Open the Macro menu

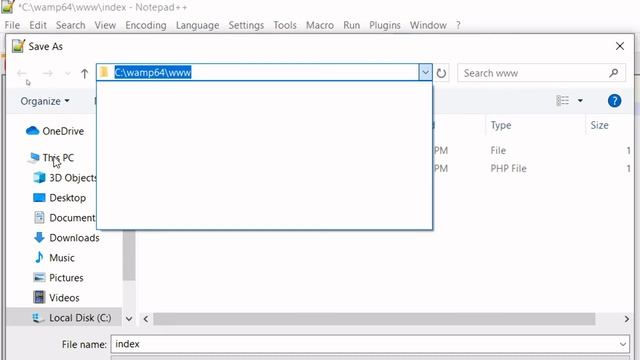(320, 25)
